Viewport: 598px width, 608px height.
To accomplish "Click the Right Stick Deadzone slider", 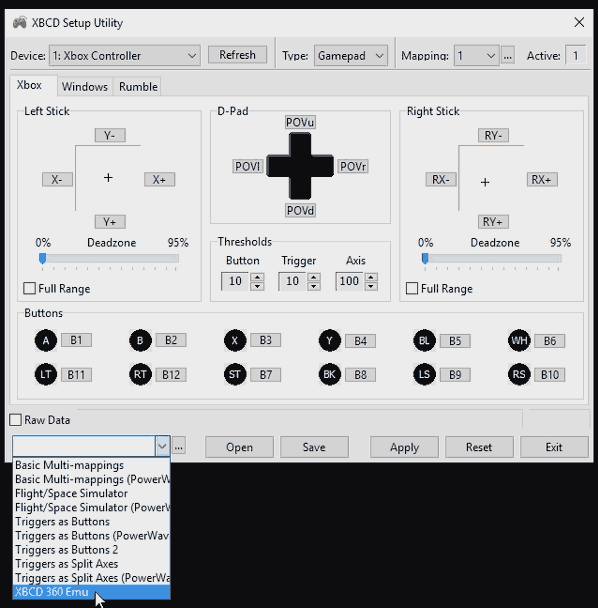I will tap(492, 259).
